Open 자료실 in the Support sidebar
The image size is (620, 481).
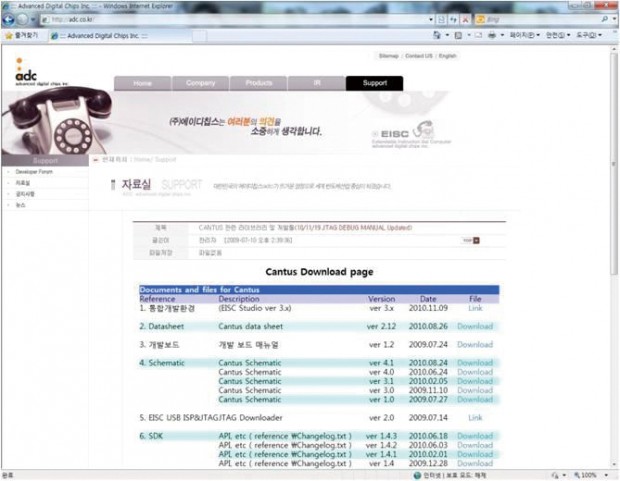pyautogui.click(x=23, y=183)
